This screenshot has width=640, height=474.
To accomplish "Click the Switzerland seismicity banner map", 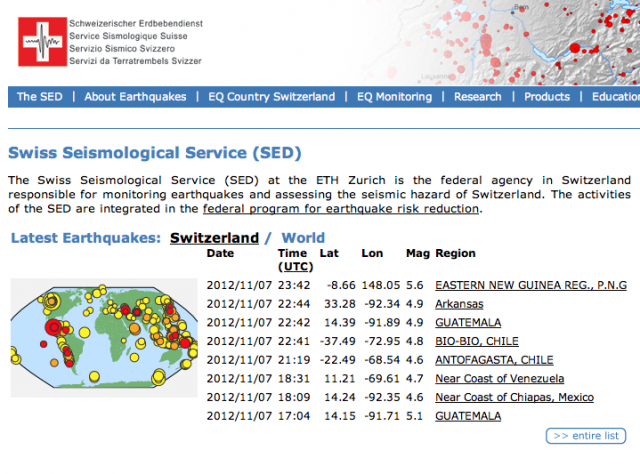I will 500,42.
